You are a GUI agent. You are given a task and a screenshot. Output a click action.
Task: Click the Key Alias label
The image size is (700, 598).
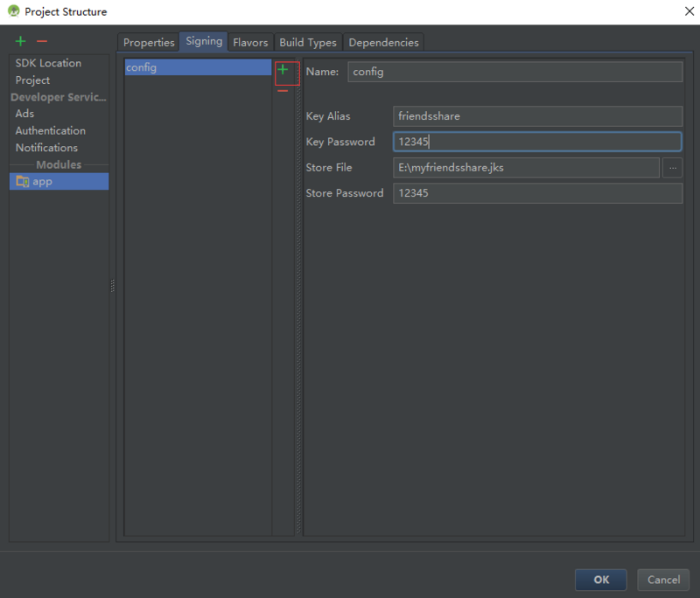(x=328, y=116)
